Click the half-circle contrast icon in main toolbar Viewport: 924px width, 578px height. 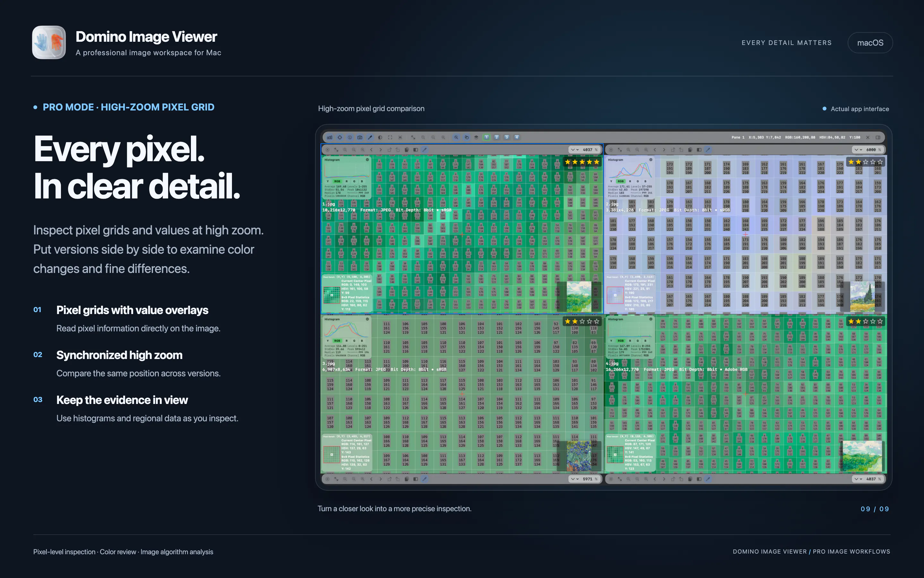380,137
